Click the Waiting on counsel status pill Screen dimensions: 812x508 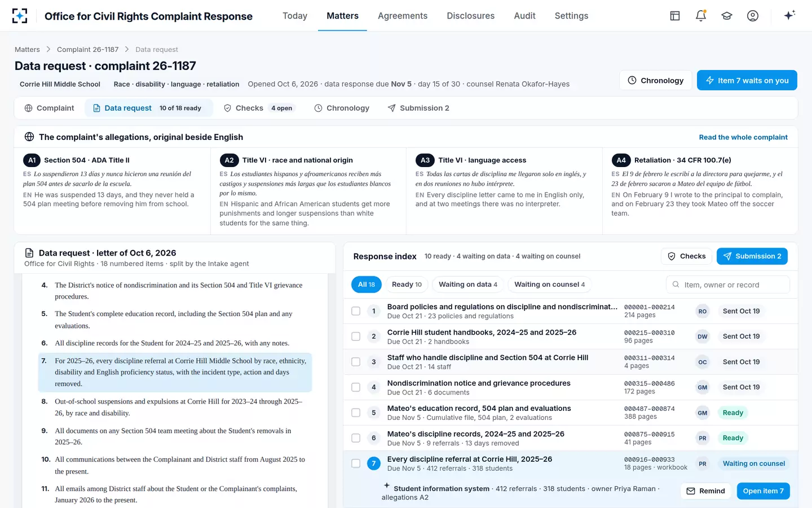click(x=754, y=463)
